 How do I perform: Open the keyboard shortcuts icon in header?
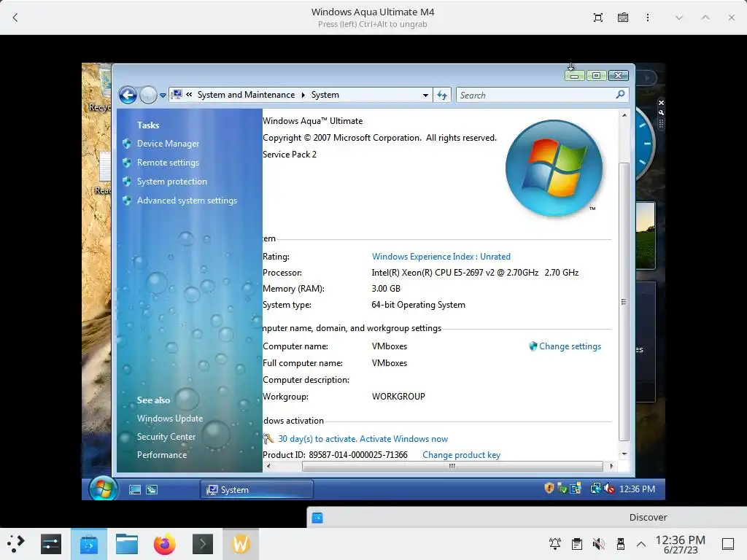point(623,17)
